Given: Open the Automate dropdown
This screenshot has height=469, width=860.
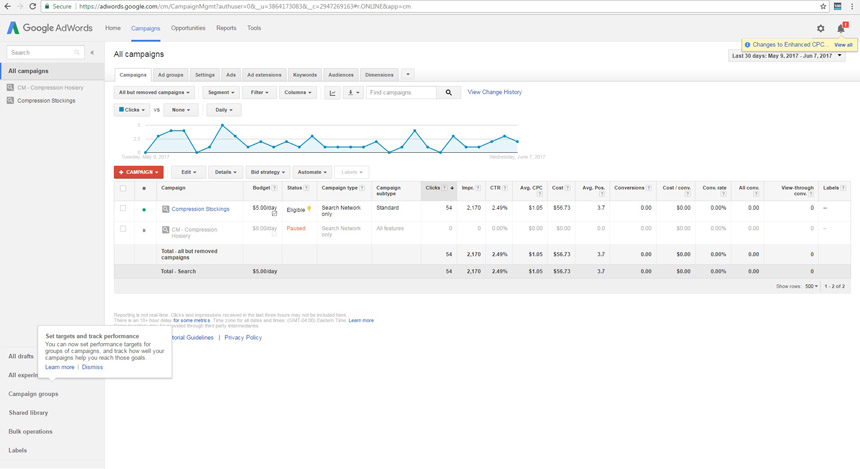Looking at the screenshot, I should [312, 172].
